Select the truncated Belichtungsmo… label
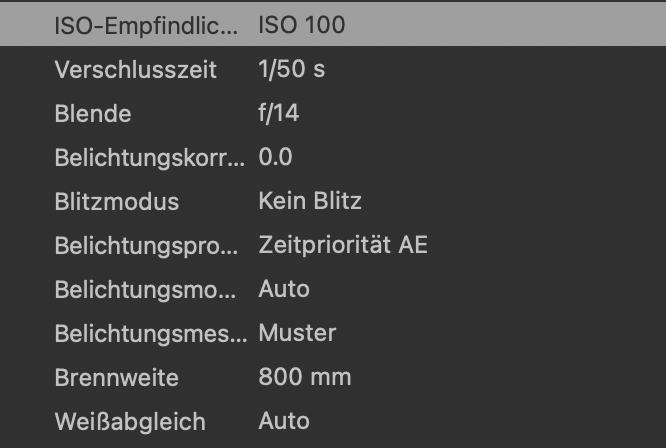This screenshot has height=448, width=666. coord(148,290)
